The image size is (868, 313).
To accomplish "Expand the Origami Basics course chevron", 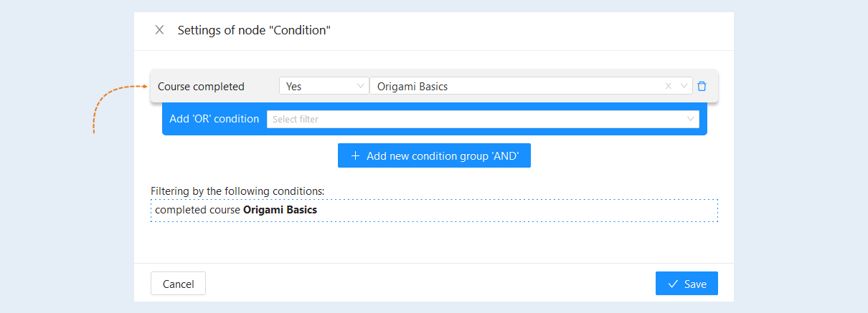I will [x=684, y=86].
